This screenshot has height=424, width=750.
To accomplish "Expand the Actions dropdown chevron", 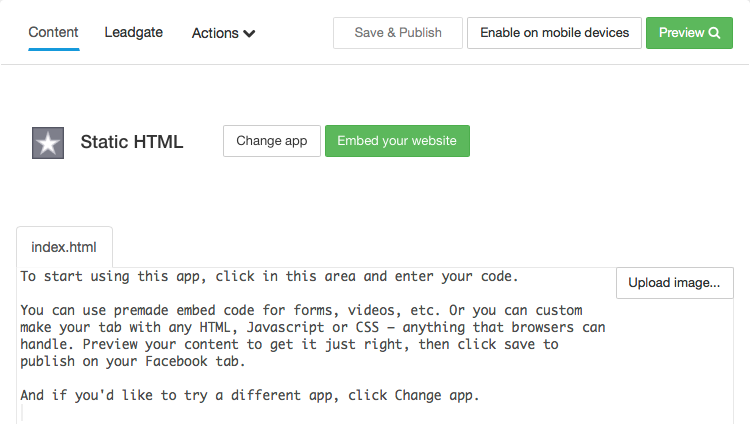I will (x=249, y=34).
